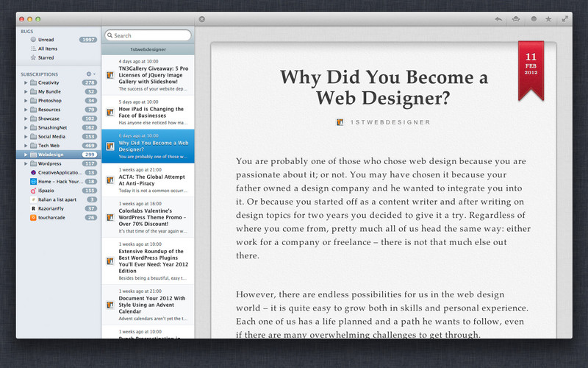The width and height of the screenshot is (588, 368).
Task: Expand the Tech Web folder
Action: tap(26, 146)
